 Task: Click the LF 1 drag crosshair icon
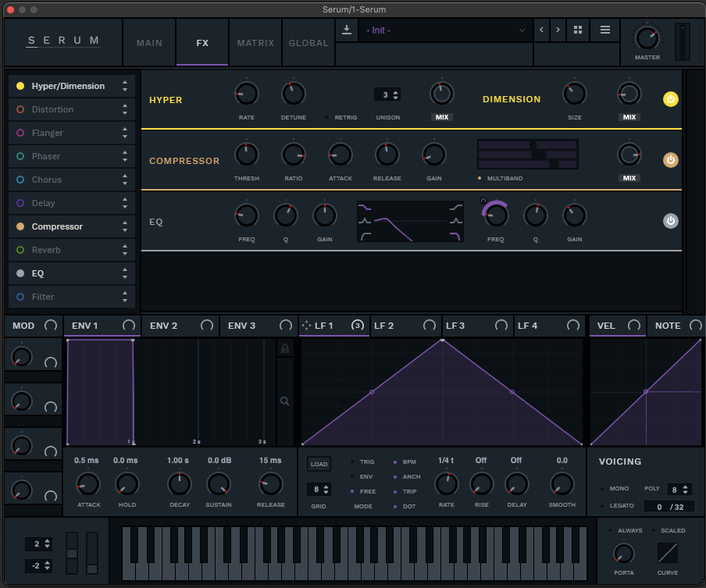pos(306,325)
